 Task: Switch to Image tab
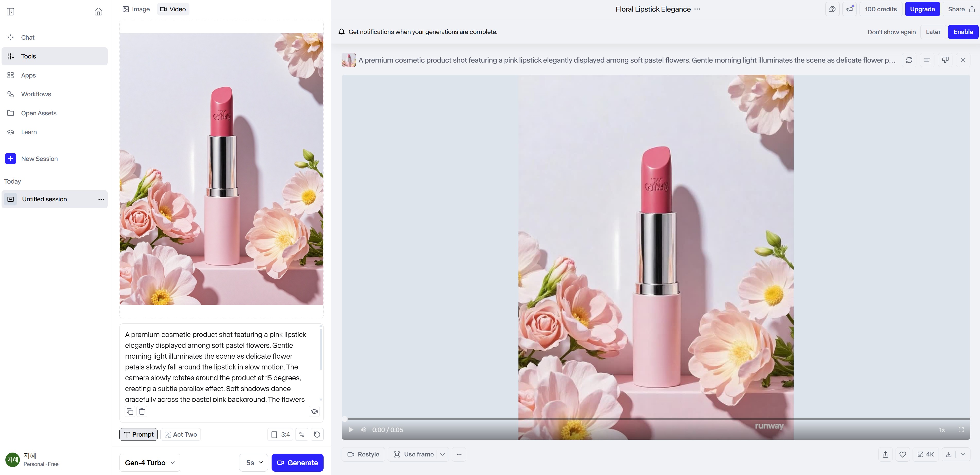click(136, 9)
